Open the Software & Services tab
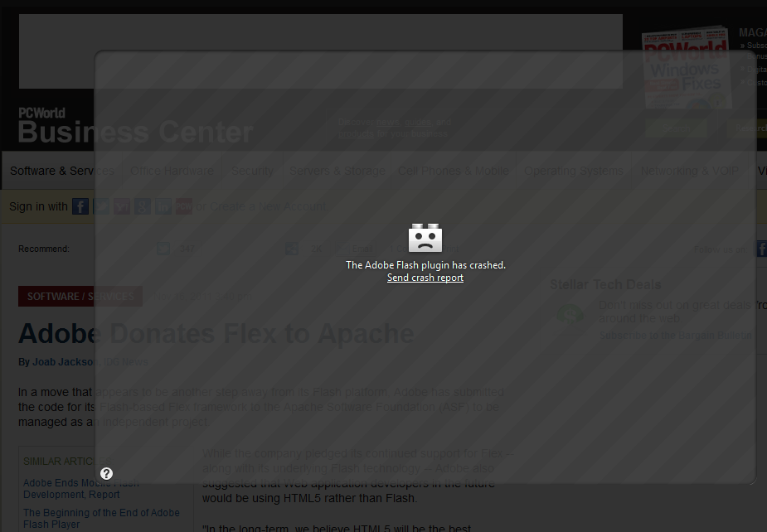The image size is (767, 532). 62,171
